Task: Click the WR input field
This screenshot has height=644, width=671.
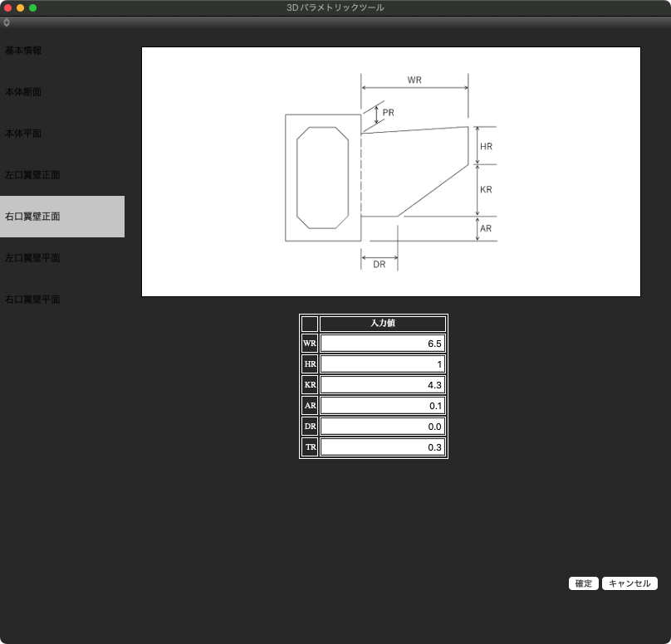Action: click(x=382, y=344)
